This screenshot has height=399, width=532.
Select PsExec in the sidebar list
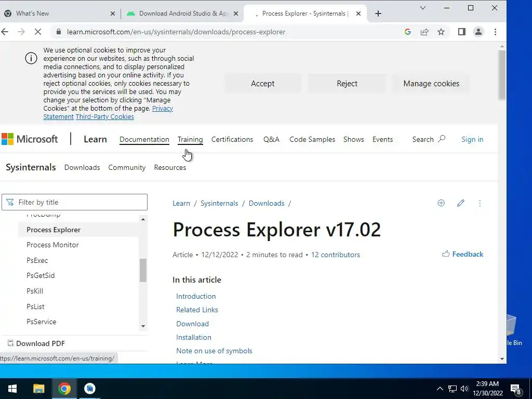37,261
